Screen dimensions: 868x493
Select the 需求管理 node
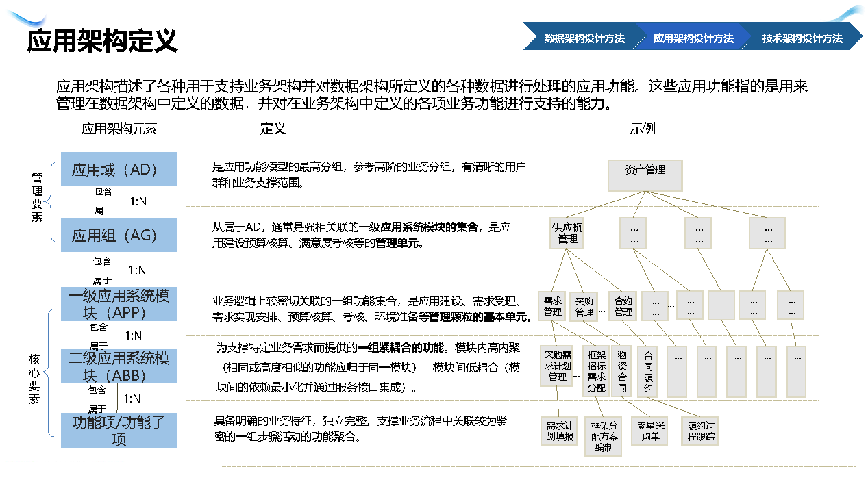pyautogui.click(x=552, y=306)
